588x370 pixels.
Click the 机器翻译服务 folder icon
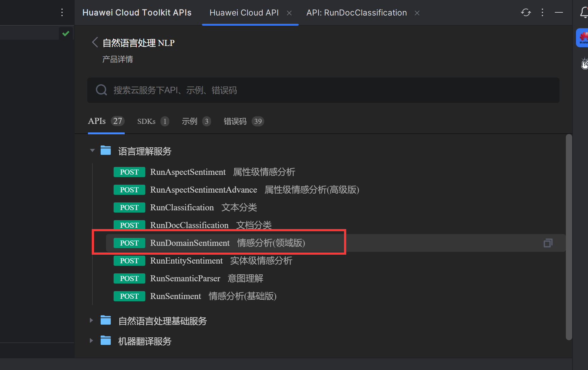[106, 341]
